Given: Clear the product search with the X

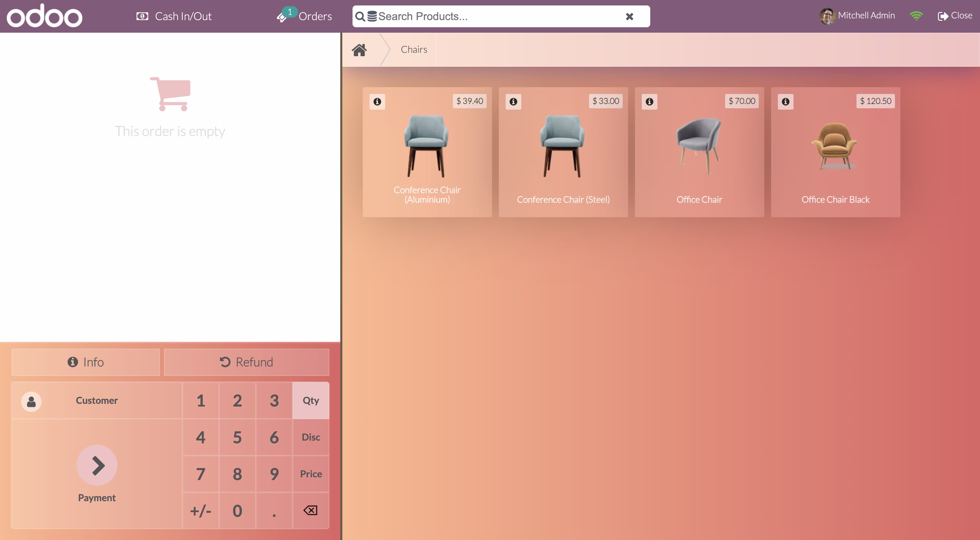Looking at the screenshot, I should (x=630, y=16).
